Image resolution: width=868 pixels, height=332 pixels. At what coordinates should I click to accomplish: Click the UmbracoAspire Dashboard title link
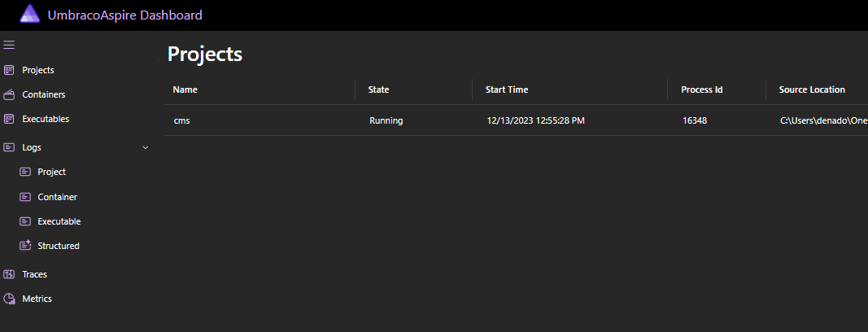[125, 15]
